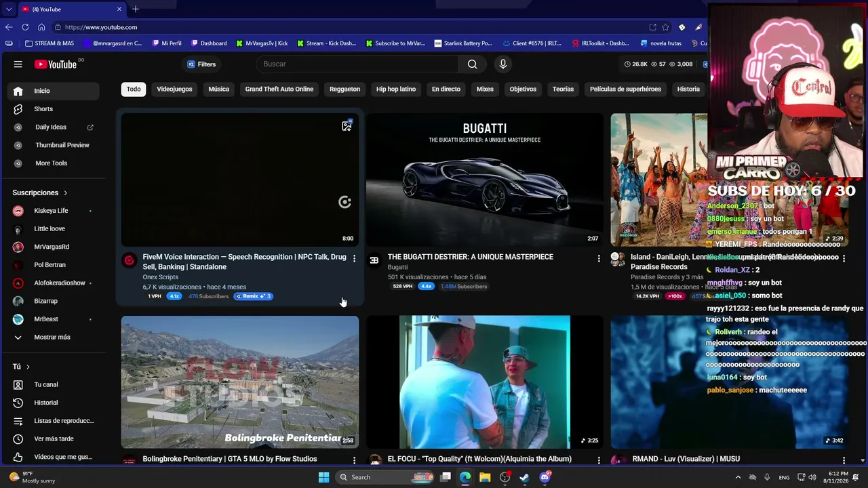Image resolution: width=868 pixels, height=488 pixels.
Task: Open Inicio in the sidebar
Action: pyautogui.click(x=54, y=91)
